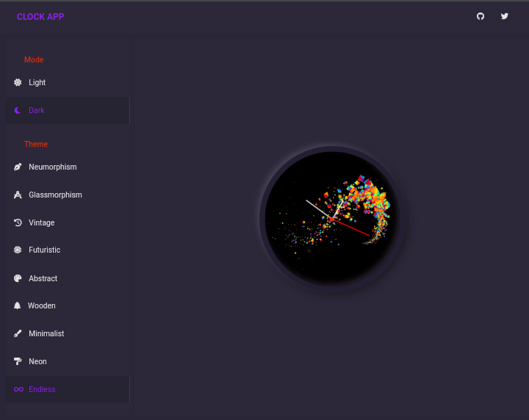Choose the Neumorphism theme

point(68,167)
